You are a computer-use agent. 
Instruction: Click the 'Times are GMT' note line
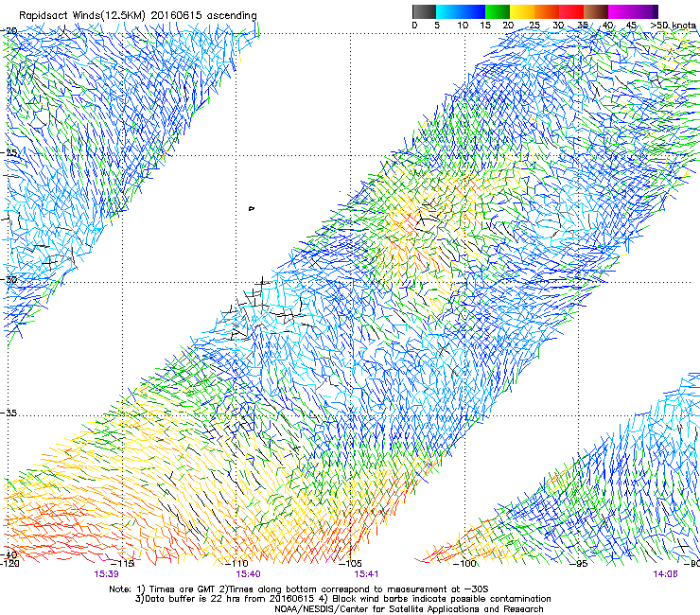click(299, 589)
